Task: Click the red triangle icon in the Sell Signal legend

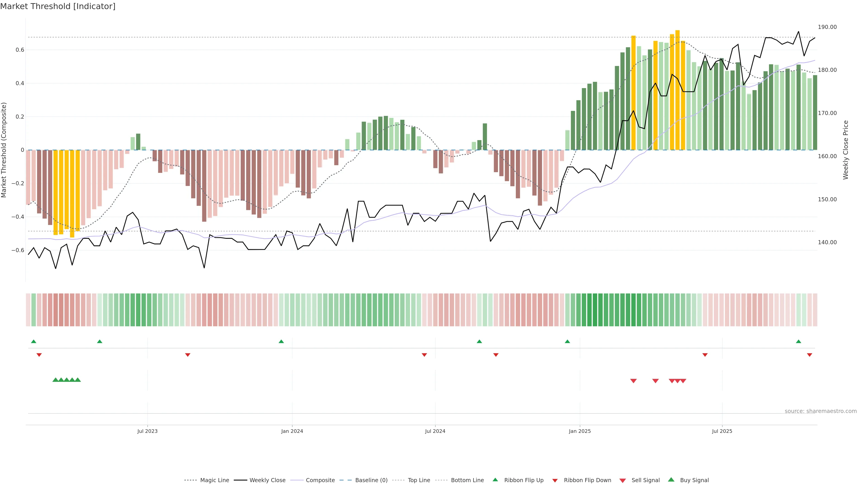Action: click(622, 480)
